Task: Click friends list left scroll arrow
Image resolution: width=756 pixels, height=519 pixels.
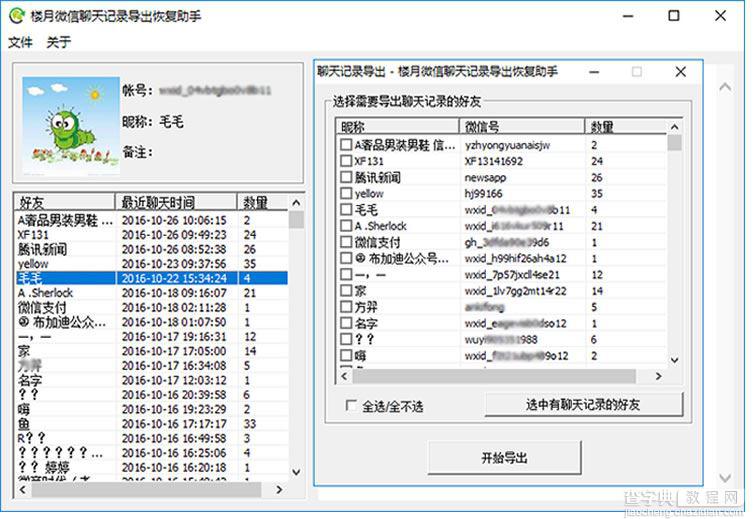Action: pos(22,490)
